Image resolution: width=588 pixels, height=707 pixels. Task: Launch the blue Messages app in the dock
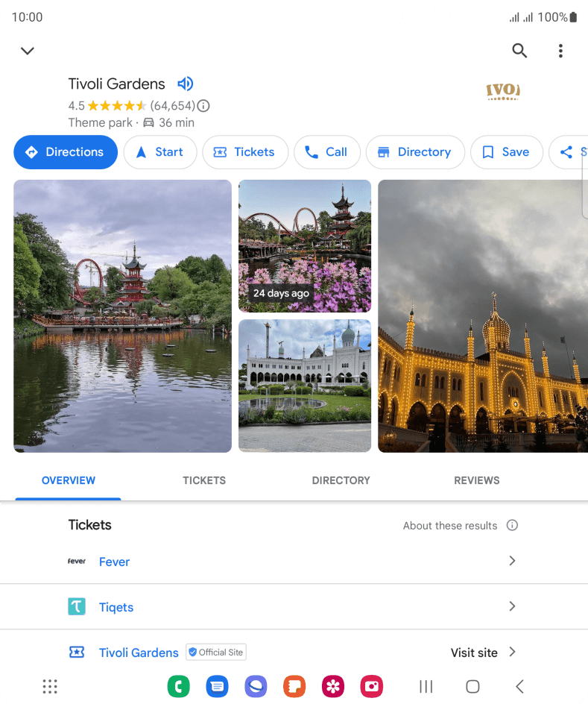coord(217,687)
